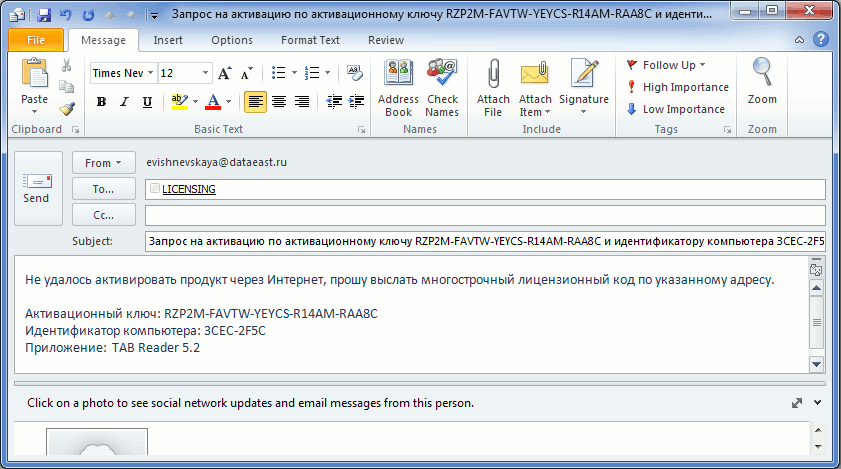The height and width of the screenshot is (469, 841).
Task: Apply yellow text highlight color
Action: [x=180, y=101]
